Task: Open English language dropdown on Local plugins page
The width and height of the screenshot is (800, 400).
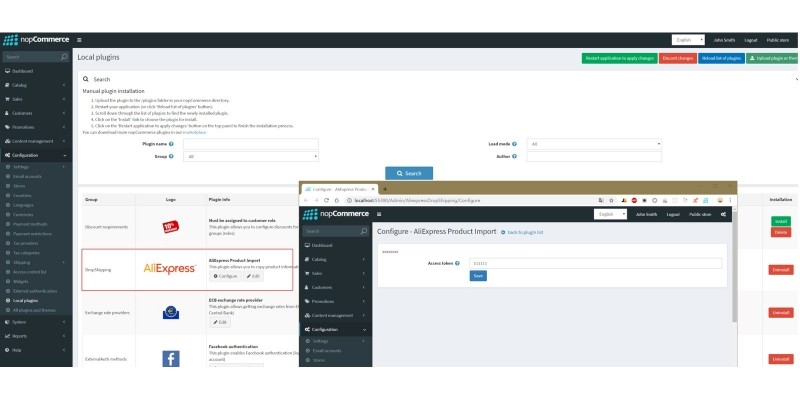Action: pos(688,40)
